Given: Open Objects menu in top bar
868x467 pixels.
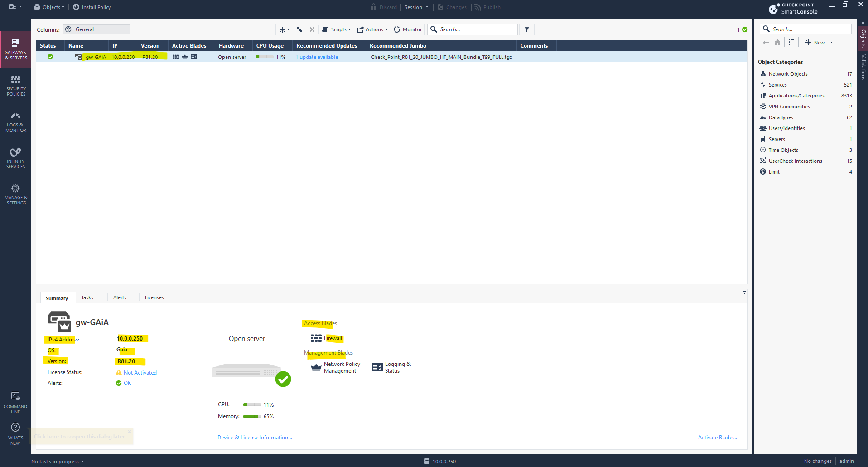Looking at the screenshot, I should [49, 7].
